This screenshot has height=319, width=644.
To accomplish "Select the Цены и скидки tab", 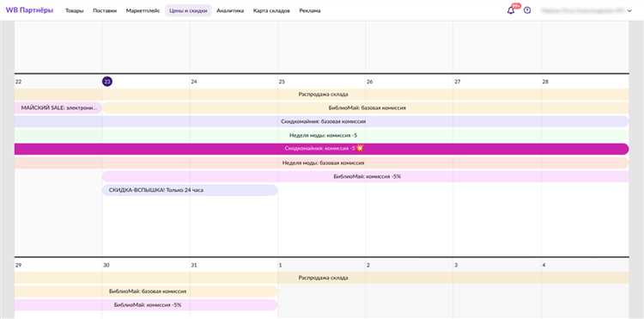I will 188,10.
